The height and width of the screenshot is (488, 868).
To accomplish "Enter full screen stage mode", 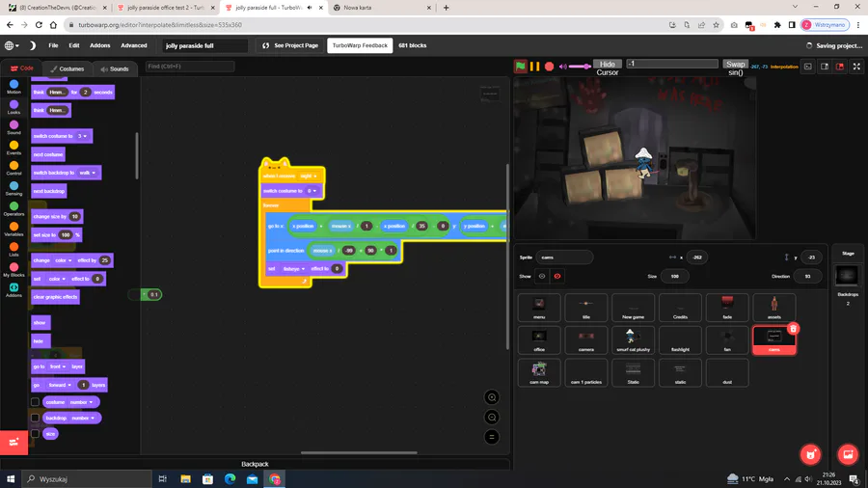I will click(856, 67).
